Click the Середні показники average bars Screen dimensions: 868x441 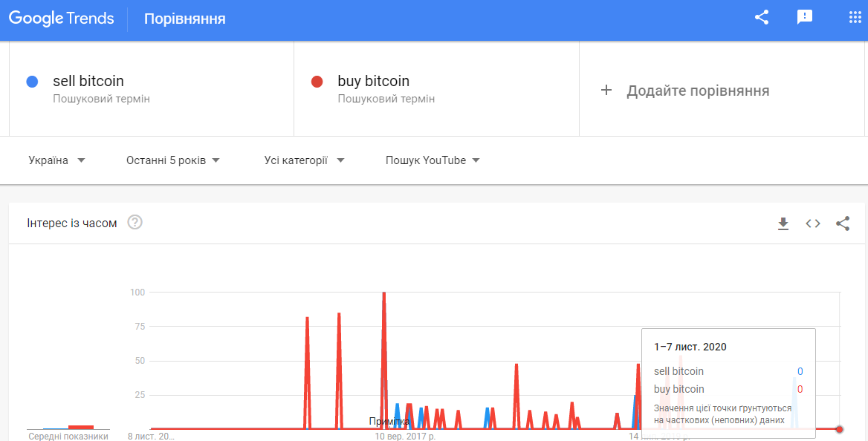[68, 427]
